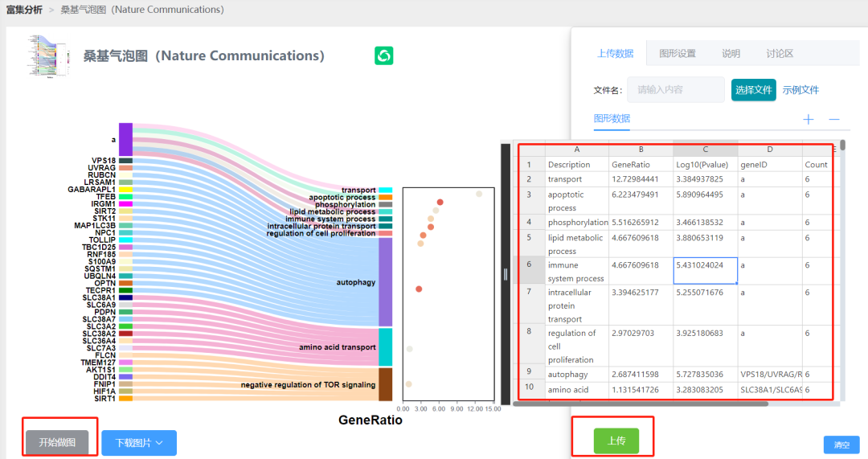This screenshot has height=459, width=868.
Task: Click the 'GeneRatio' header cell in spreadsheet
Action: click(x=641, y=165)
